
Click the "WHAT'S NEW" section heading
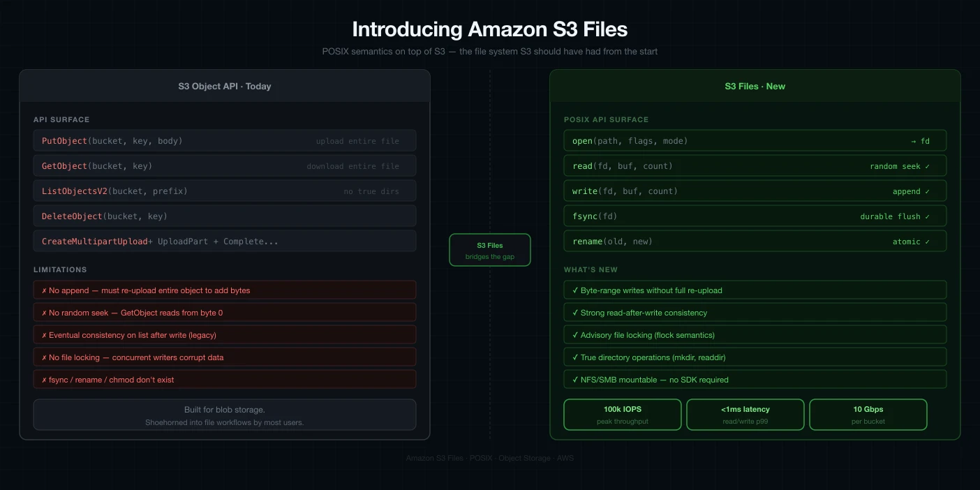coord(591,269)
